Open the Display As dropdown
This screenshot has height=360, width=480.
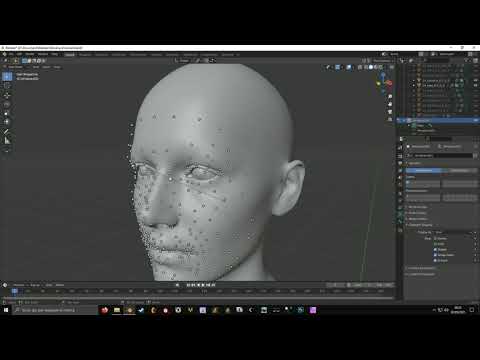pos(455,232)
